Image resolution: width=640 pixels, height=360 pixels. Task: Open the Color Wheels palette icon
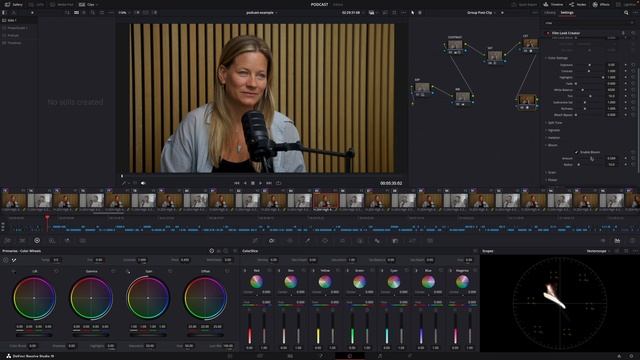[37, 241]
